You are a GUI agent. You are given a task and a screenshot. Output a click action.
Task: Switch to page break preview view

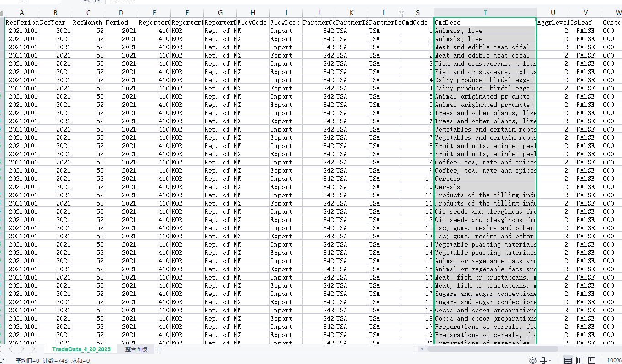[x=592, y=360]
